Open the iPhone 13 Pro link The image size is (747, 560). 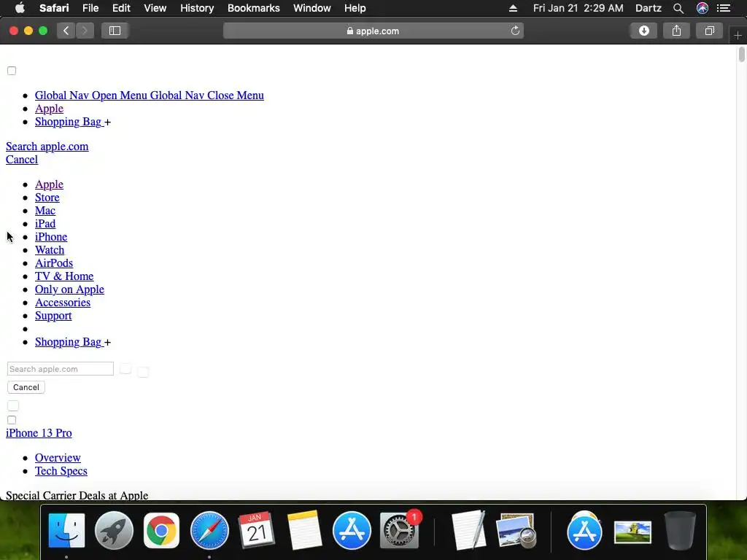click(x=39, y=433)
